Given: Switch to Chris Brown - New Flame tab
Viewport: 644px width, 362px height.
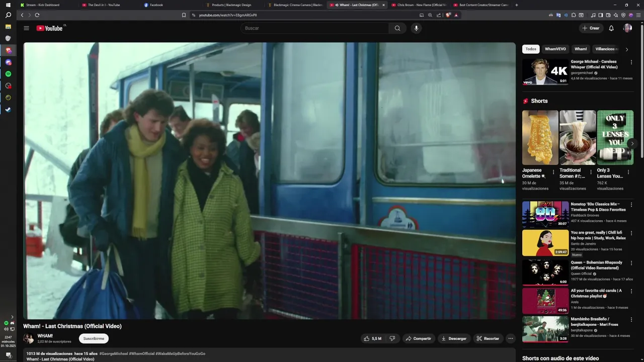Looking at the screenshot, I should point(418,5).
